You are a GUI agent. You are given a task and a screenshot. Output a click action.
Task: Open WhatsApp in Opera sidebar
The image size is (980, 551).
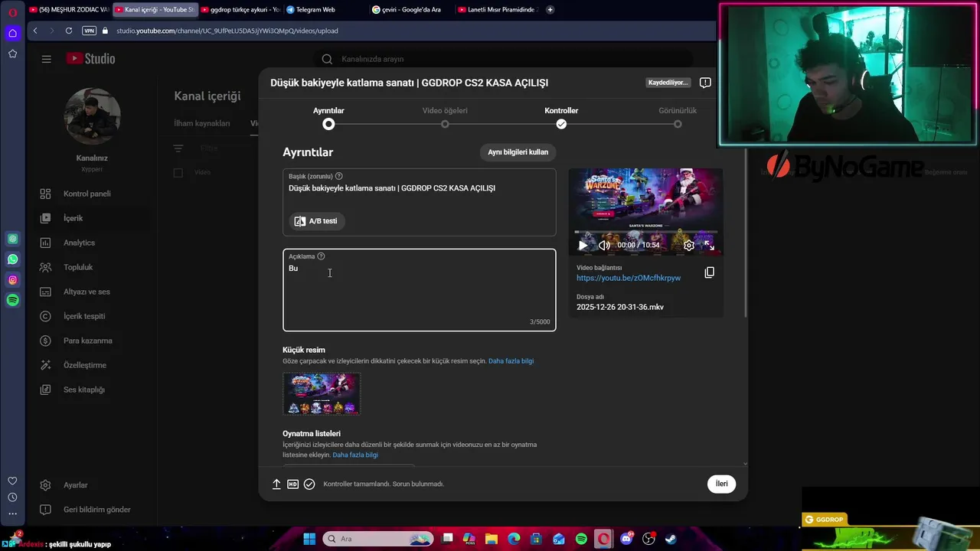click(13, 259)
